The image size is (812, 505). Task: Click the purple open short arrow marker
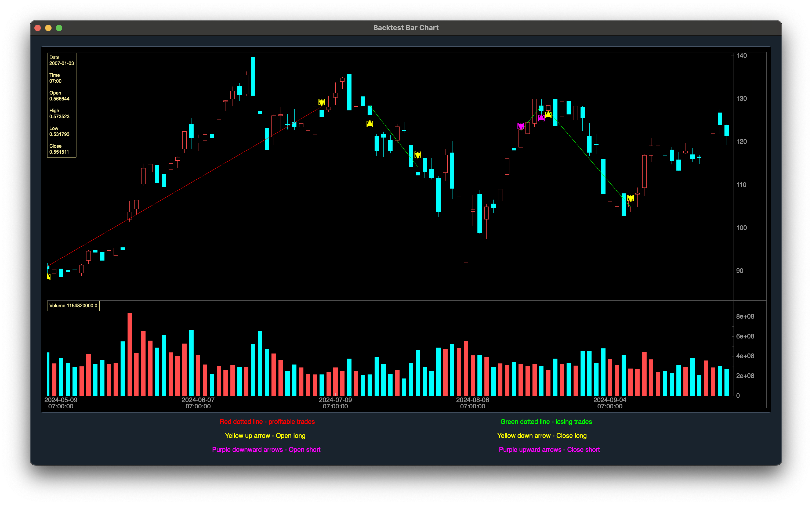(x=520, y=126)
